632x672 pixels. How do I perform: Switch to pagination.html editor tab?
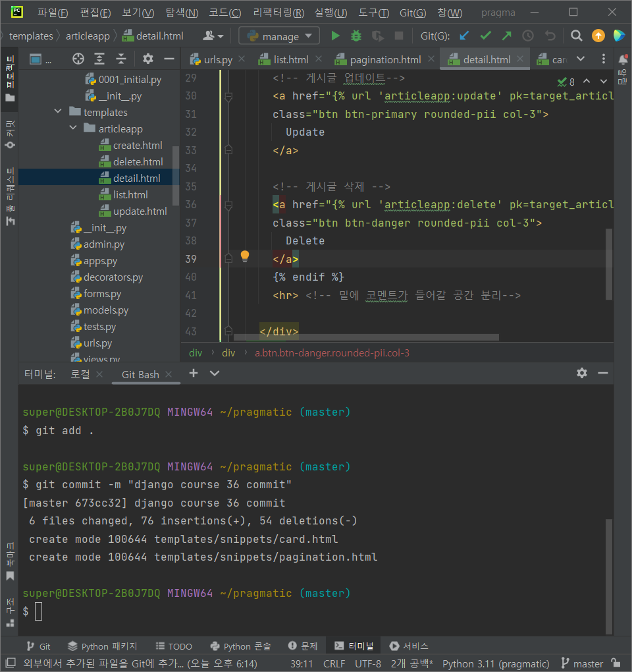pos(379,59)
